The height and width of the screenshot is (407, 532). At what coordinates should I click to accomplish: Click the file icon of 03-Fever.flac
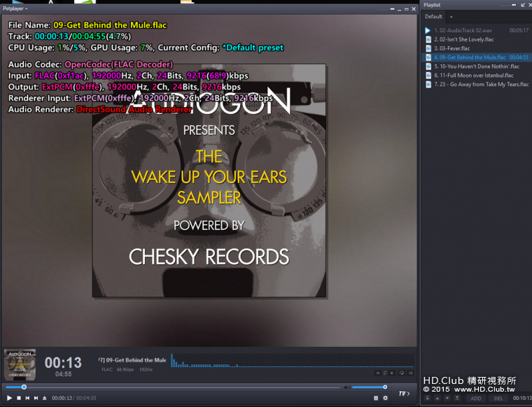pyautogui.click(x=428, y=48)
